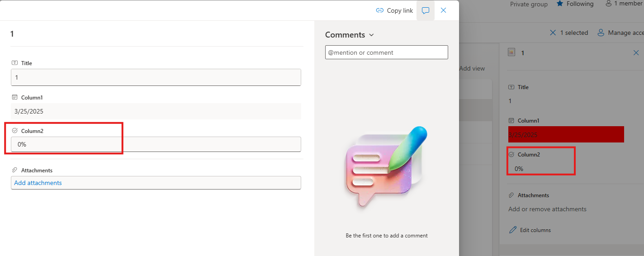Screen dimensions: 644x256
Task: Click Be the first one to add a comment text
Action: [x=387, y=236]
